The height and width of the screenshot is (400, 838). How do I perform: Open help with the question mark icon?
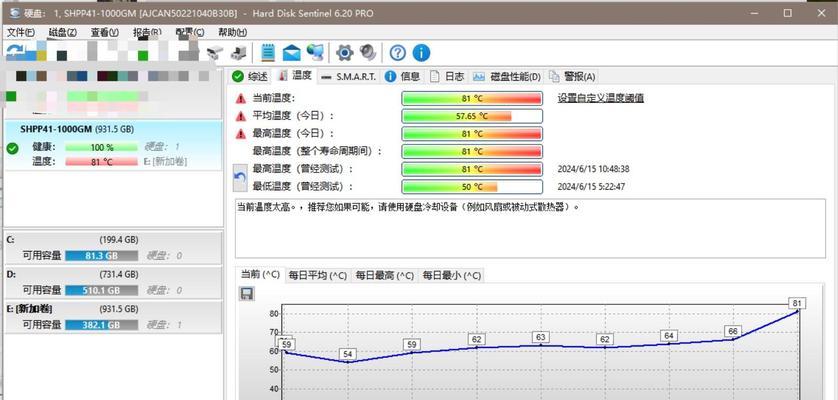click(398, 52)
